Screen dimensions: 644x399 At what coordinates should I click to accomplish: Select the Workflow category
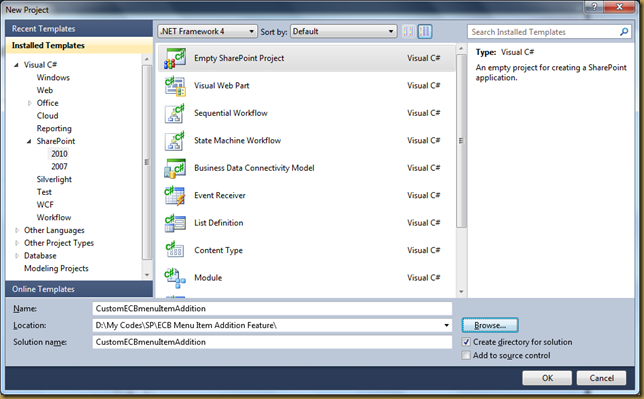pyautogui.click(x=54, y=218)
